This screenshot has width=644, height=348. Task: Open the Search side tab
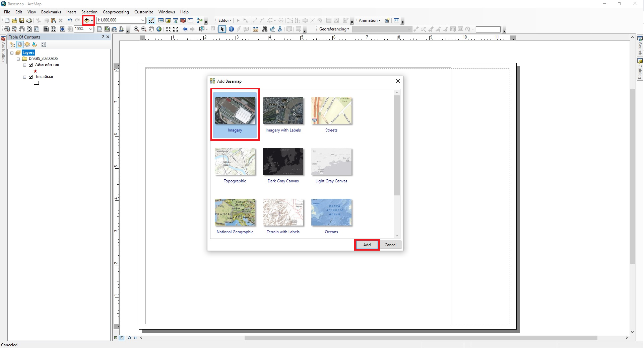(640, 46)
